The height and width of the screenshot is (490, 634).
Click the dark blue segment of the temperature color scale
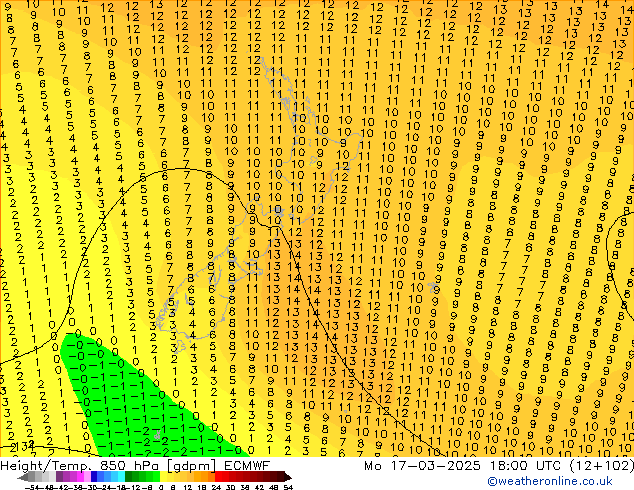[94, 477]
